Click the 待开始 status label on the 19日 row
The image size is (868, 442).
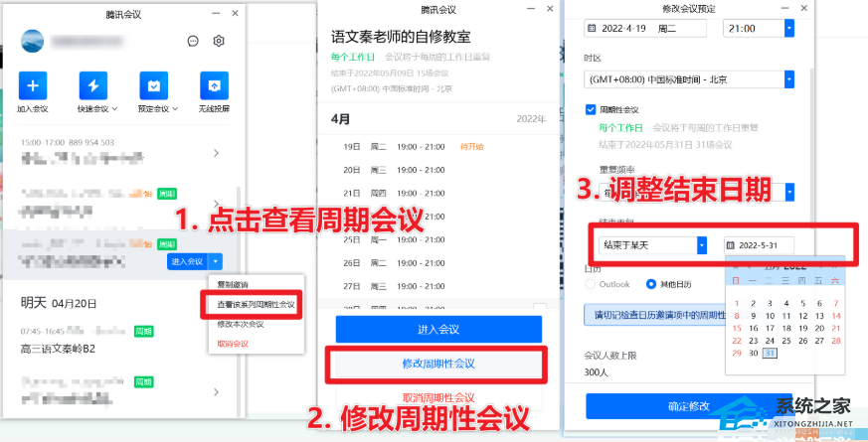click(x=471, y=147)
